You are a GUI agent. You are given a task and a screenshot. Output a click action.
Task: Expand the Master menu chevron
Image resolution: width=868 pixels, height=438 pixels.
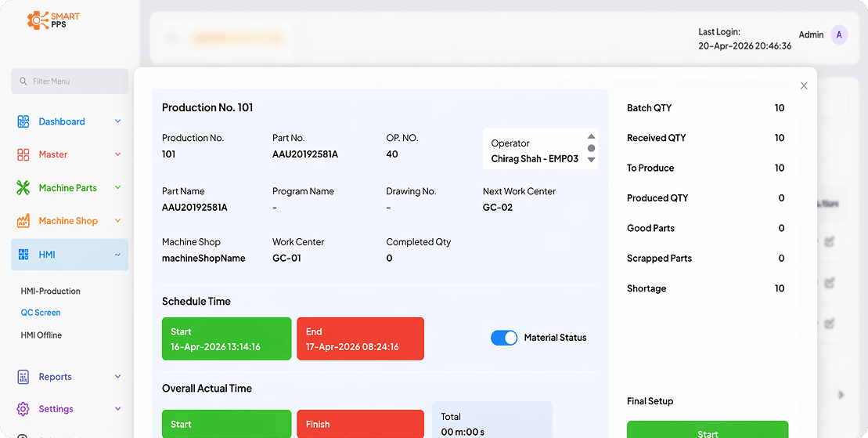(118, 154)
